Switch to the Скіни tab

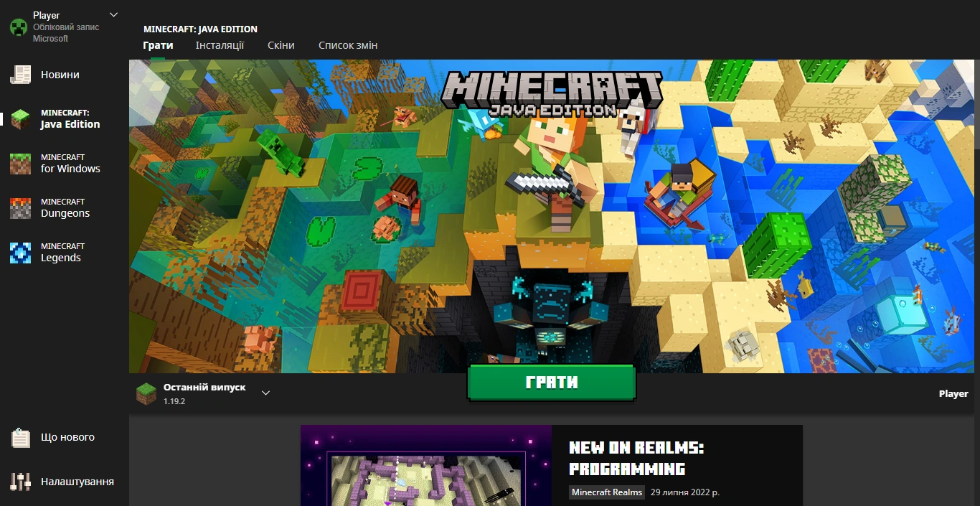tap(281, 45)
